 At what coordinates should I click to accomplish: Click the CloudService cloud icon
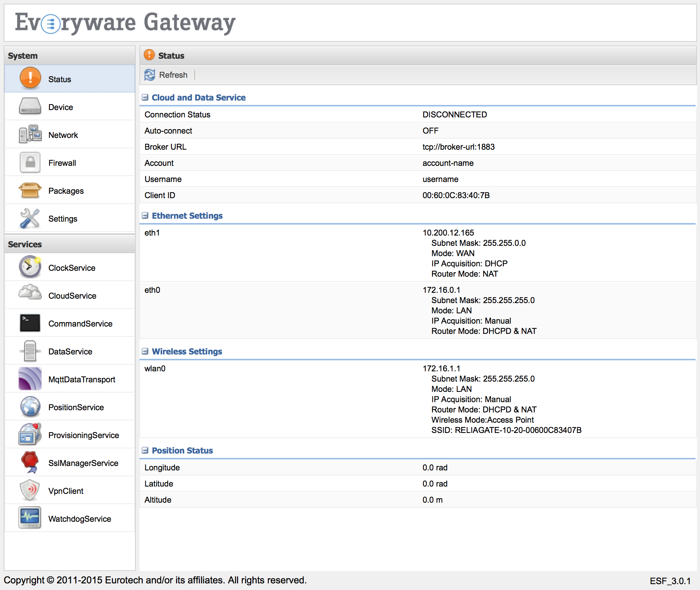click(30, 293)
